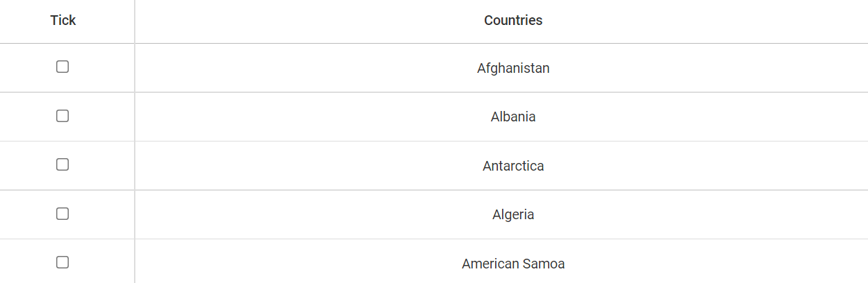Choose the Algeria country entry
Image resolution: width=868 pixels, height=283 pixels.
pos(513,214)
